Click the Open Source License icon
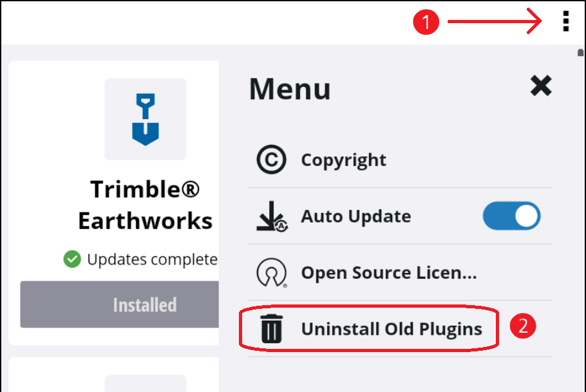 (x=271, y=273)
